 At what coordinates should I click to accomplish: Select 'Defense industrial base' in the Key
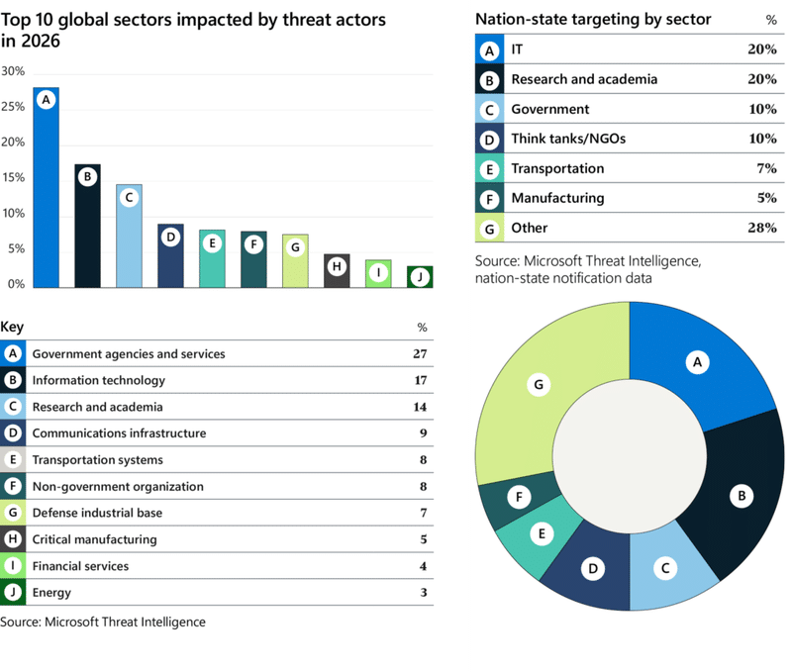97,513
